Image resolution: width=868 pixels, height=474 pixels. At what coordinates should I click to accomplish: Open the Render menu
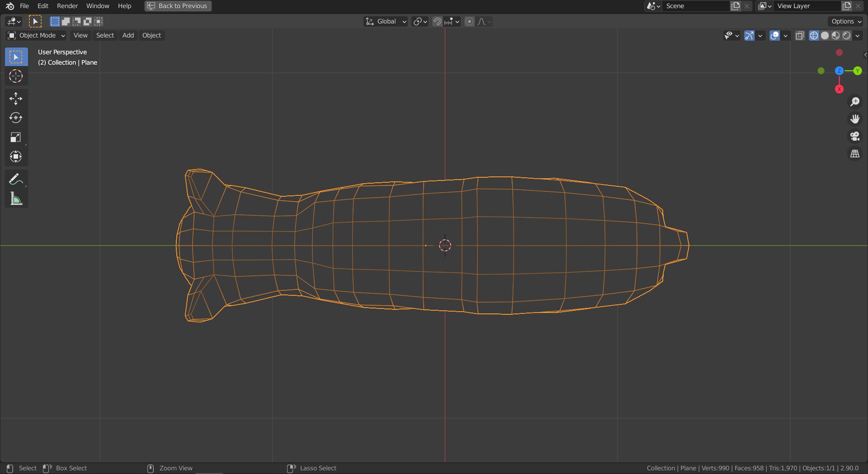(x=67, y=6)
